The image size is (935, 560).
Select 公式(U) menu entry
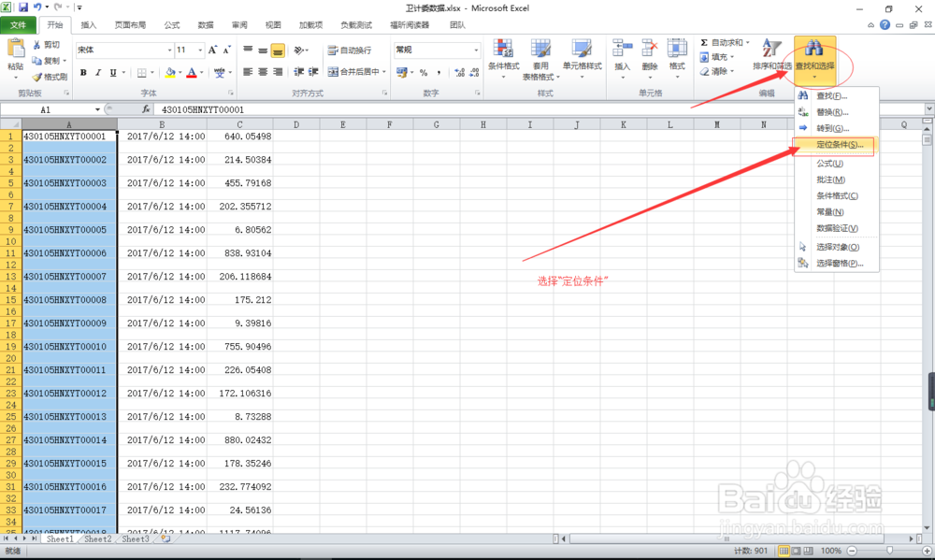836,164
